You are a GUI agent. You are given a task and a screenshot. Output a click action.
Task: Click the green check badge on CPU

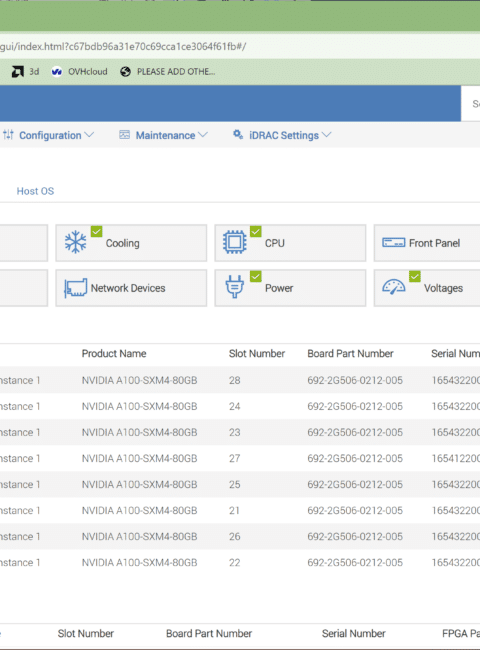pyautogui.click(x=256, y=231)
